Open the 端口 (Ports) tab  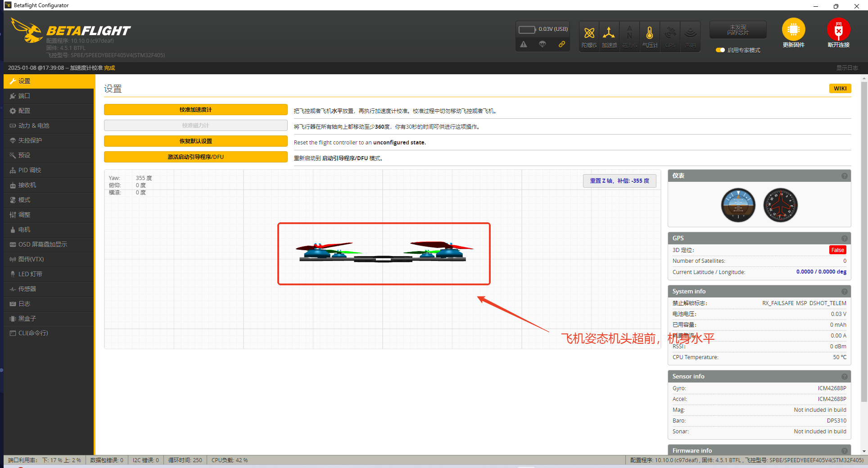click(x=49, y=96)
